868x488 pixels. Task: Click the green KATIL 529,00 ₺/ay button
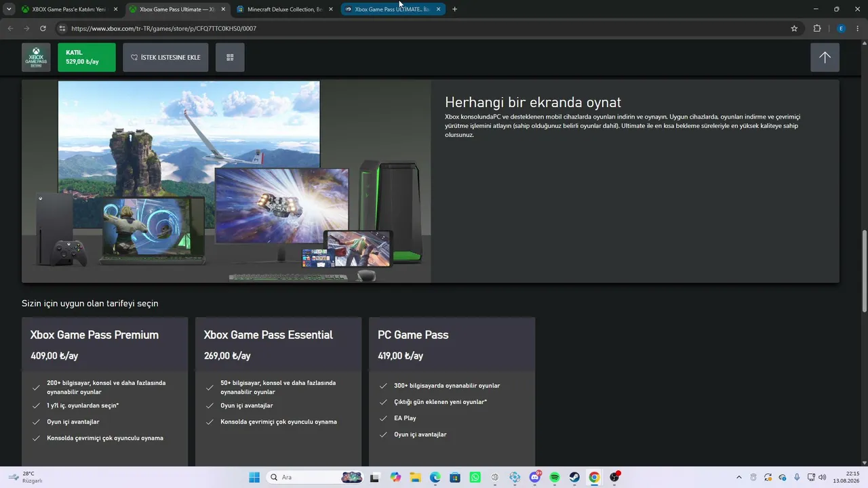(x=87, y=58)
